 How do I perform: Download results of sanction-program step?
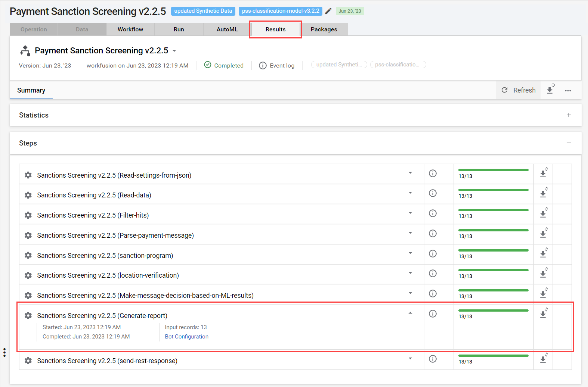(x=544, y=253)
